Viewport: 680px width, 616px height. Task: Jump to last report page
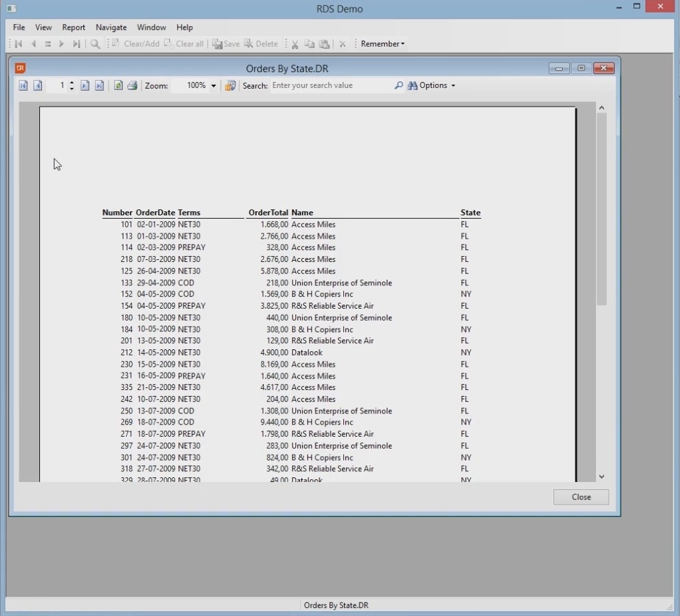99,85
